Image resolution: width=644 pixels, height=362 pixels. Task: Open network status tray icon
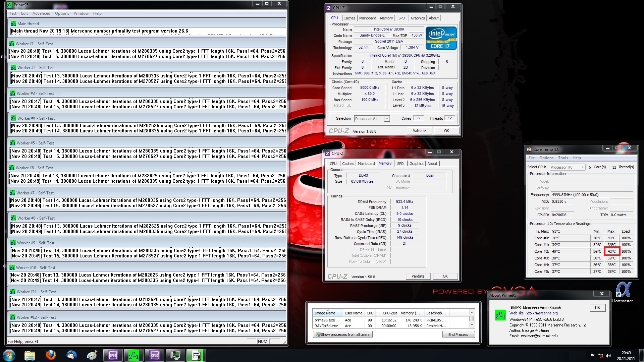[x=600, y=356]
